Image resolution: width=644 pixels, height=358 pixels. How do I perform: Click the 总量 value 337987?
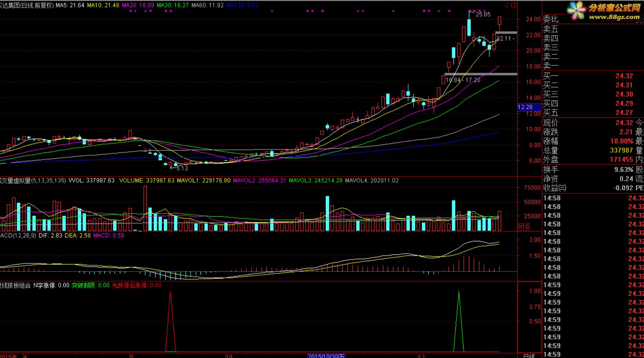click(622, 150)
